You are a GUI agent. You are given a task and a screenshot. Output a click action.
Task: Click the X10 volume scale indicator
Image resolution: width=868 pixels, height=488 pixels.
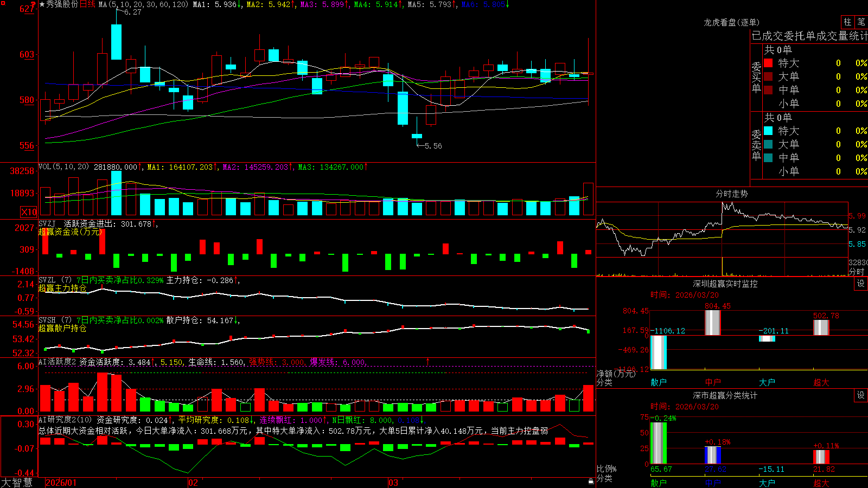tap(29, 212)
